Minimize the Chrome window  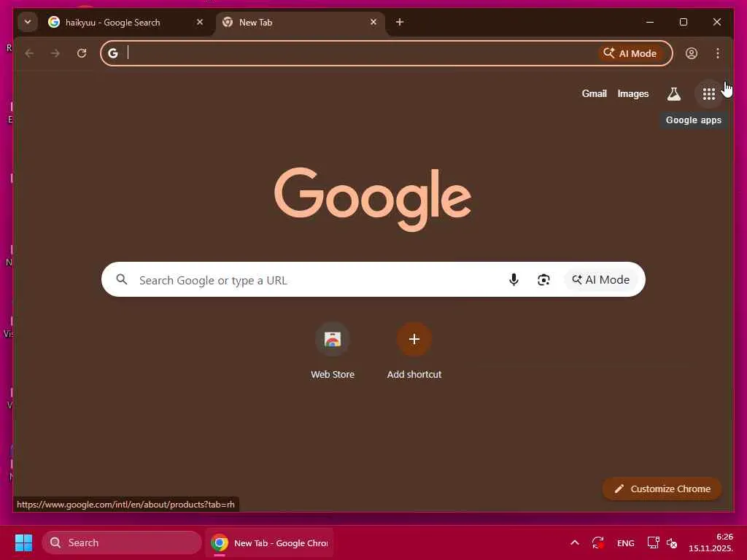click(x=650, y=22)
